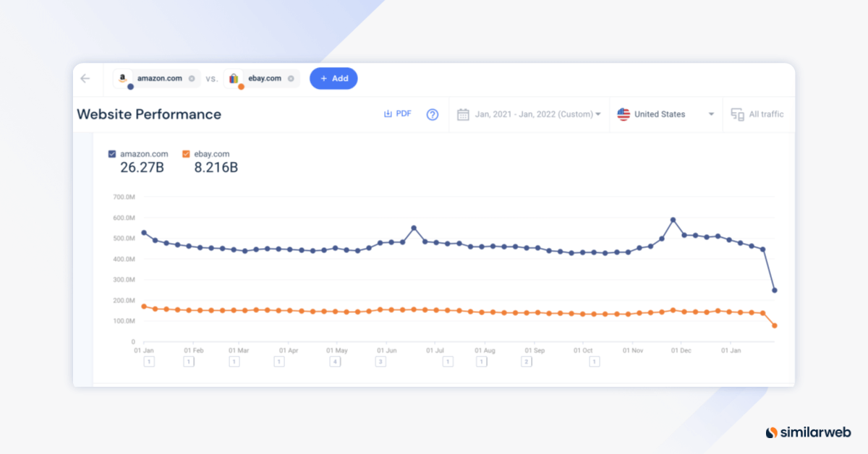Click the 700.0M y-axis label
Screen dimensions: 868x454
[124, 197]
